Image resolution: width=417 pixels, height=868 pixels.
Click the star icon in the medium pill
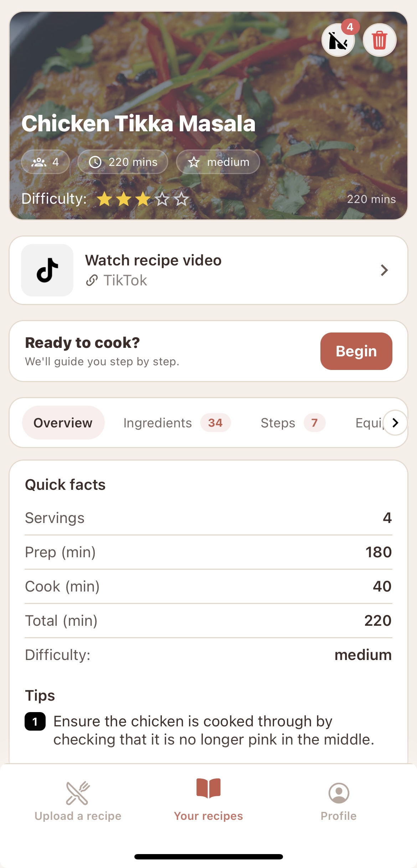194,162
